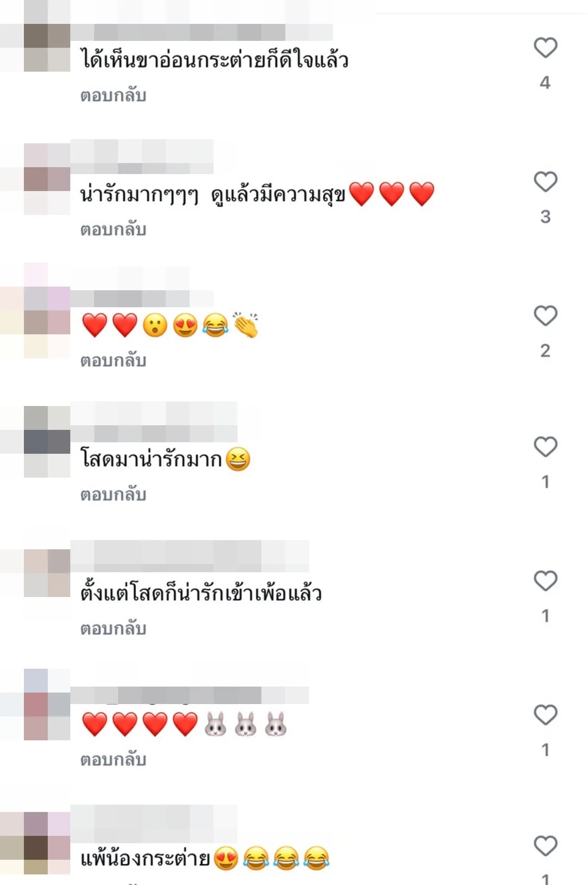588x885 pixels.
Task: Like the comment โสดมาน่ารักมาก
Action: click(x=545, y=447)
